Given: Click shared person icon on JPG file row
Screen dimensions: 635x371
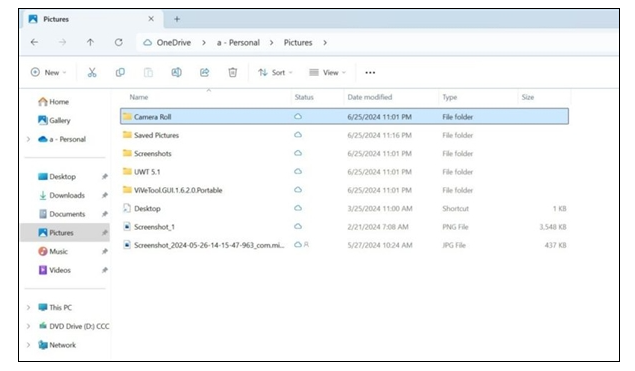Looking at the screenshot, I should click(306, 245).
